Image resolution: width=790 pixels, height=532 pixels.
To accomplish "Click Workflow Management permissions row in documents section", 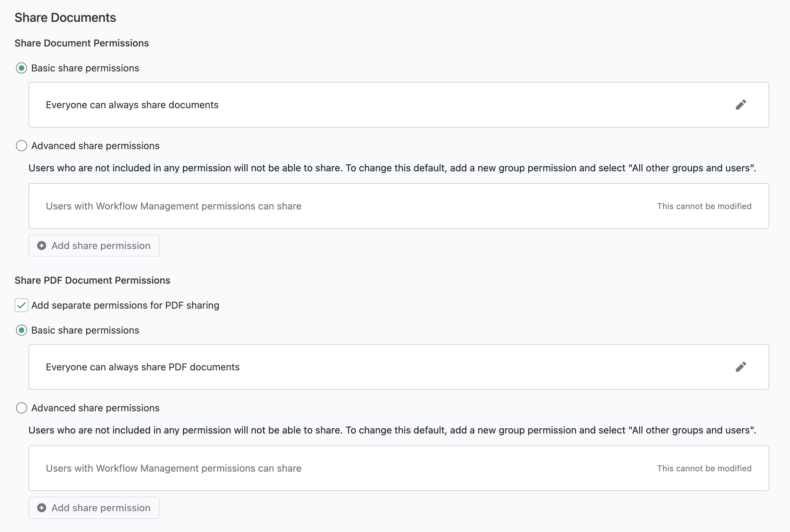I will pos(399,206).
